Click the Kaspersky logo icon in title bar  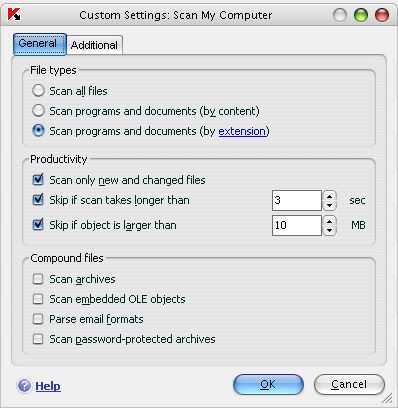click(x=14, y=15)
